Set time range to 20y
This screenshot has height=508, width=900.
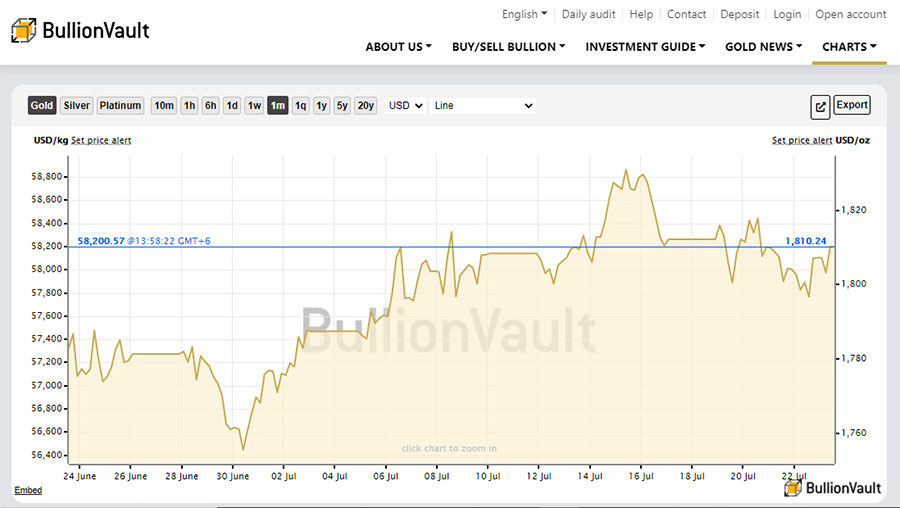pyautogui.click(x=366, y=106)
